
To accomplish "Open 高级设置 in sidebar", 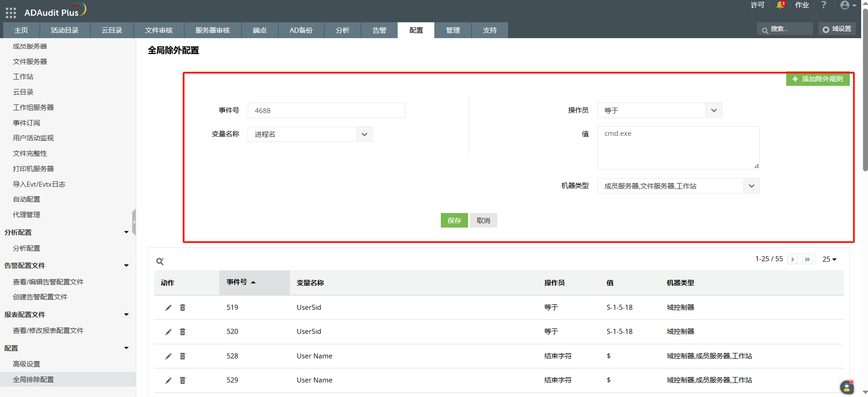I will point(26,364).
